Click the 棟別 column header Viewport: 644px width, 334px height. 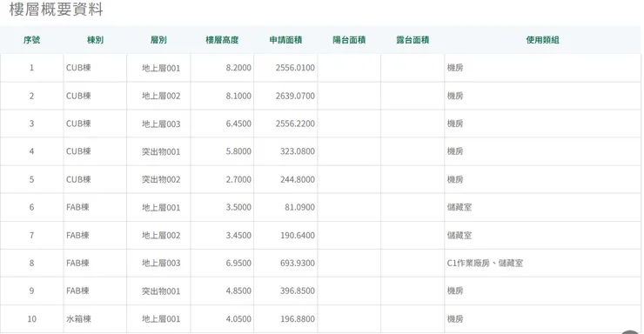(x=95, y=40)
